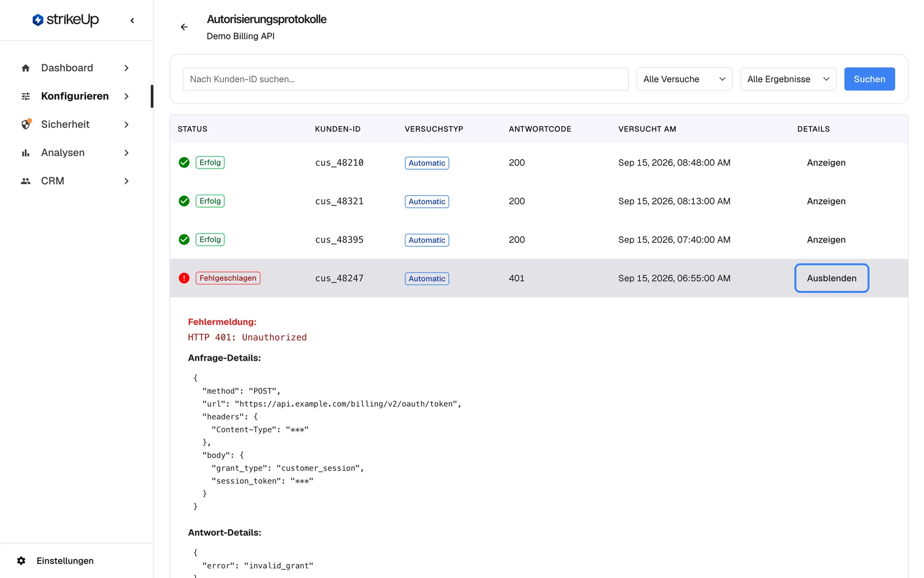The width and height of the screenshot is (924, 578).
Task: Click the Automatic tag for cus_48395
Action: [x=427, y=240]
